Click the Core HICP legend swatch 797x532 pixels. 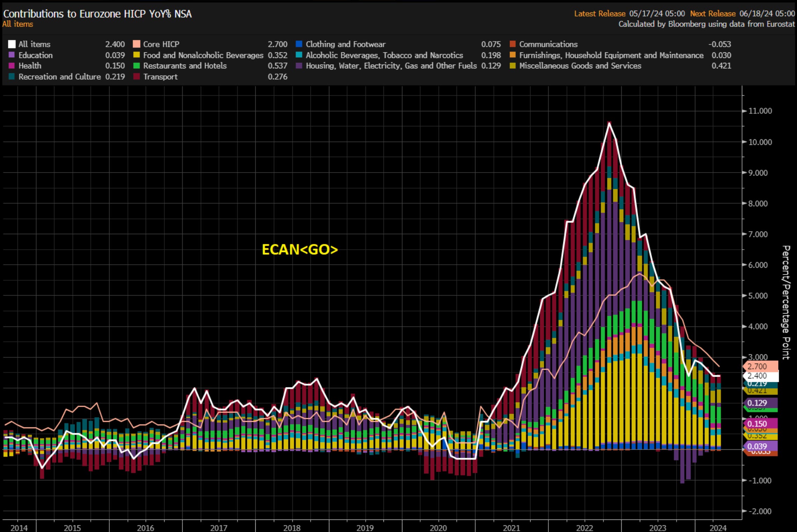(x=137, y=44)
